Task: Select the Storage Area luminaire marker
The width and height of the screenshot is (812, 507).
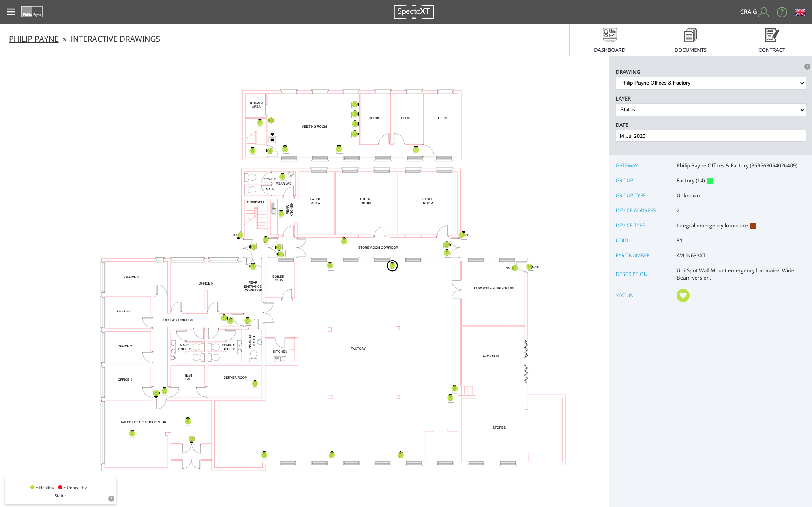Action: (260, 122)
